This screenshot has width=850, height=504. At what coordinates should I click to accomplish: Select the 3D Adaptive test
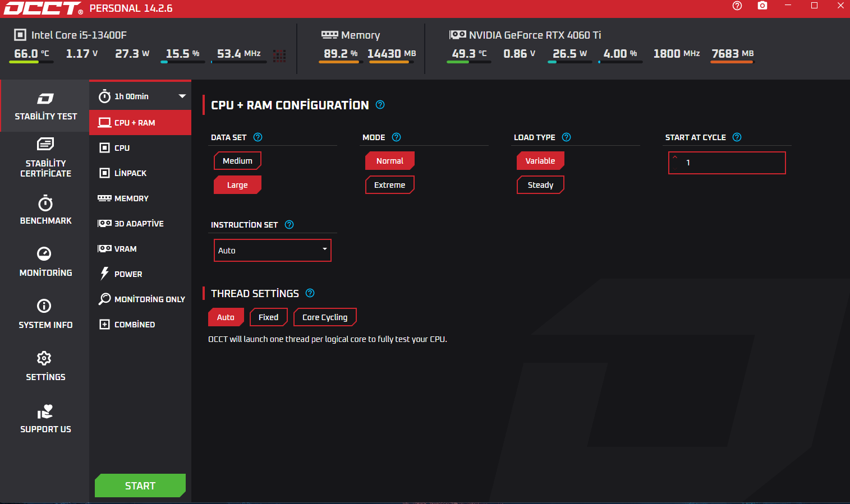(x=140, y=224)
